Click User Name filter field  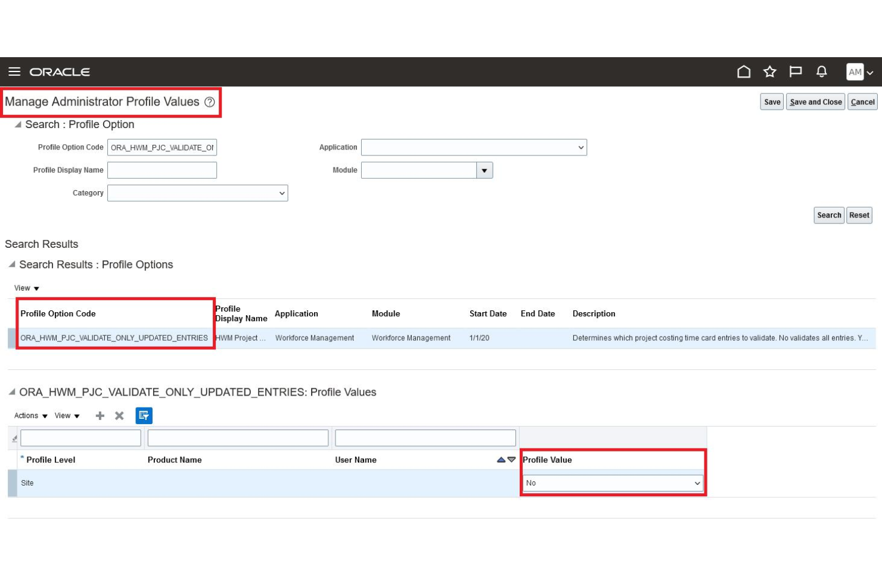point(426,438)
